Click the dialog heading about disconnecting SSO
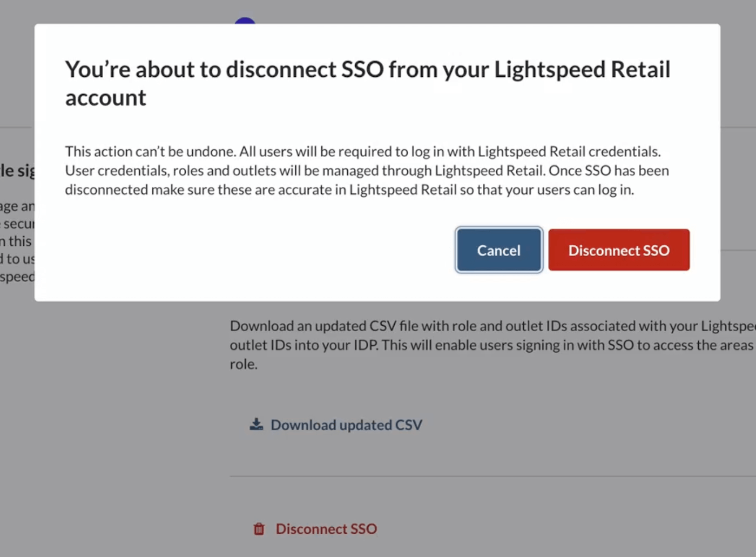Viewport: 756px width, 557px height. [x=368, y=83]
